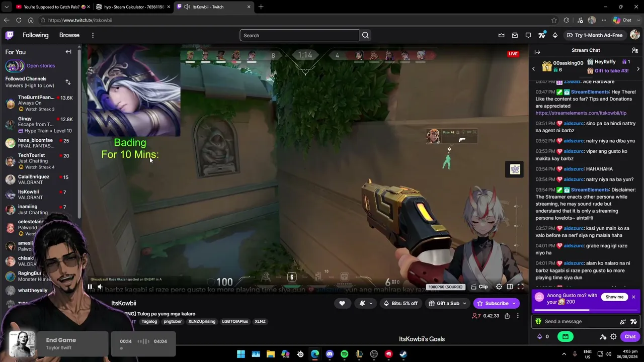
Task: Open 7TV icon in top navigation
Action: (x=542, y=35)
